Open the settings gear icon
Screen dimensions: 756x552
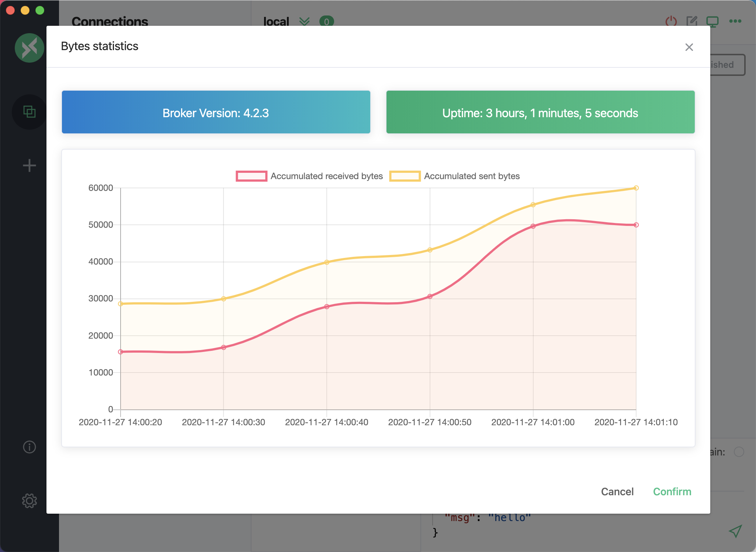(30, 500)
